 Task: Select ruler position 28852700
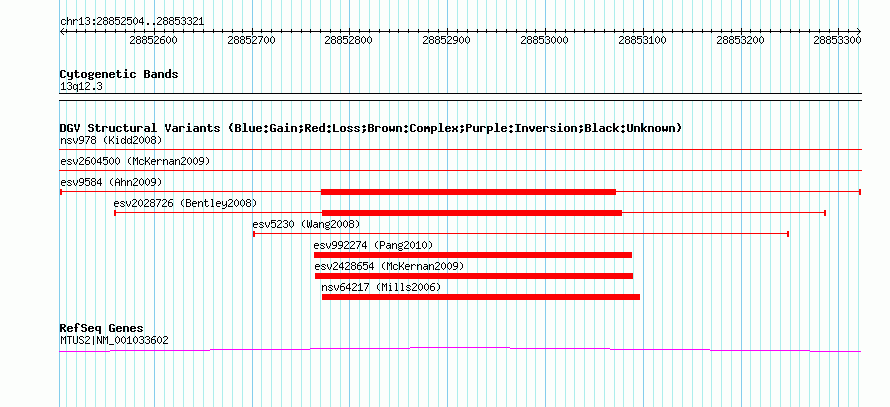pos(251,40)
